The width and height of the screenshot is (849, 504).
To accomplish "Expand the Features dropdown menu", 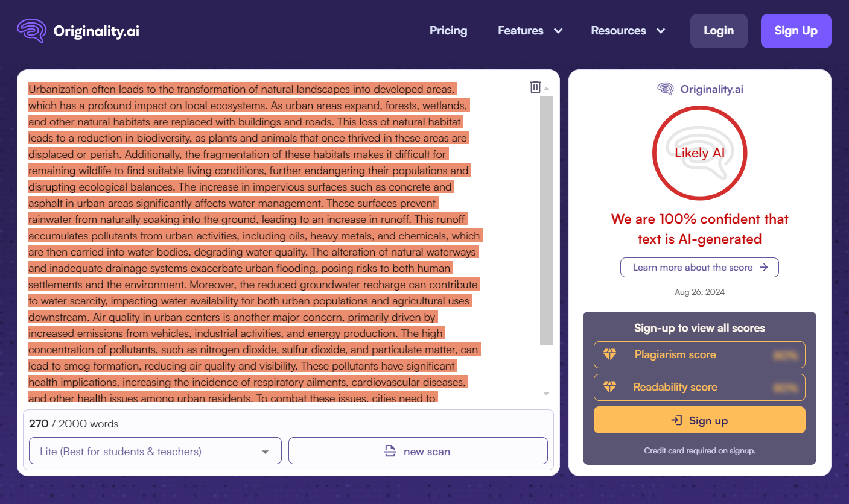I will point(530,31).
